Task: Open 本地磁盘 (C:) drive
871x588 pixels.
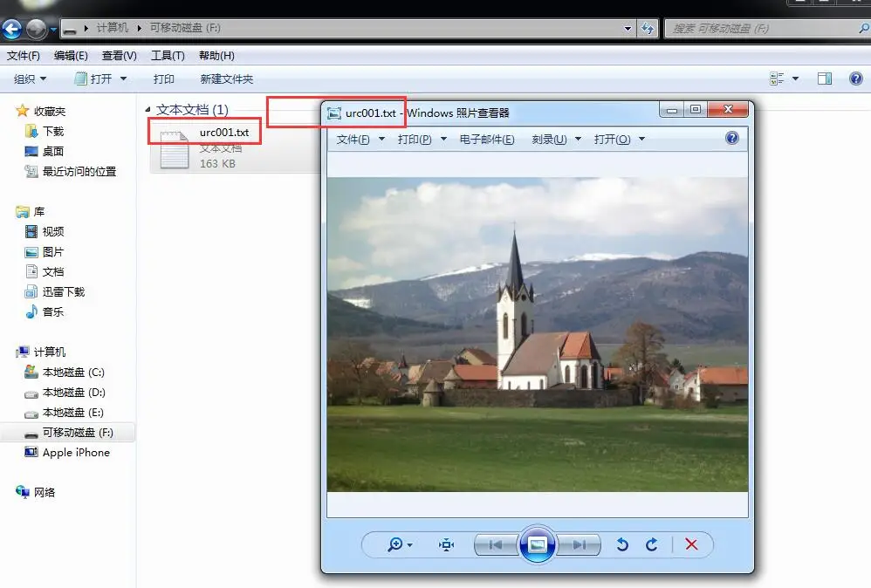Action: [65, 372]
